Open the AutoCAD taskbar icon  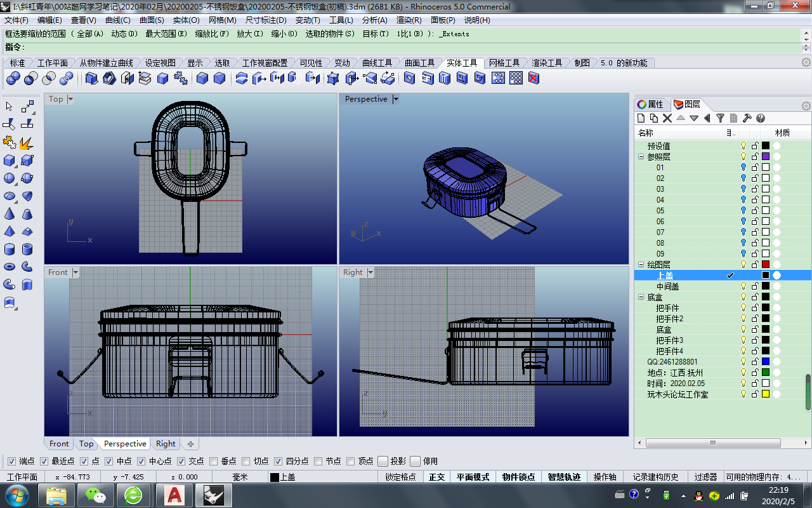[x=174, y=495]
